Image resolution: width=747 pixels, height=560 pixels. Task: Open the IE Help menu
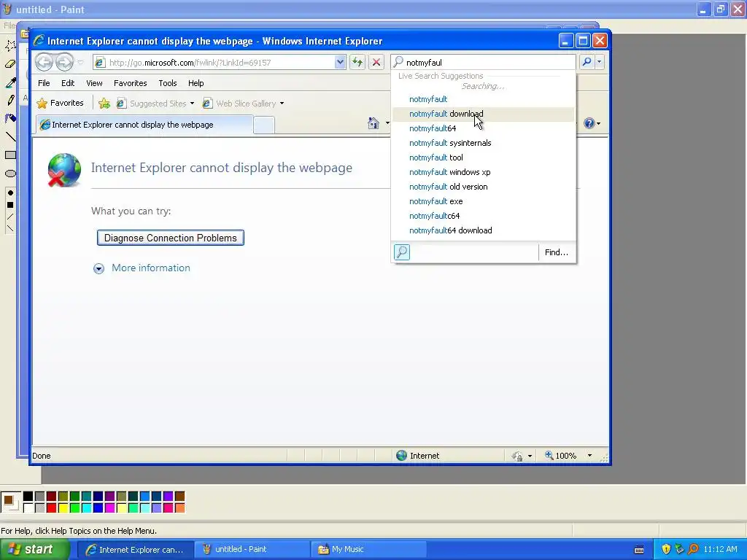coord(196,83)
